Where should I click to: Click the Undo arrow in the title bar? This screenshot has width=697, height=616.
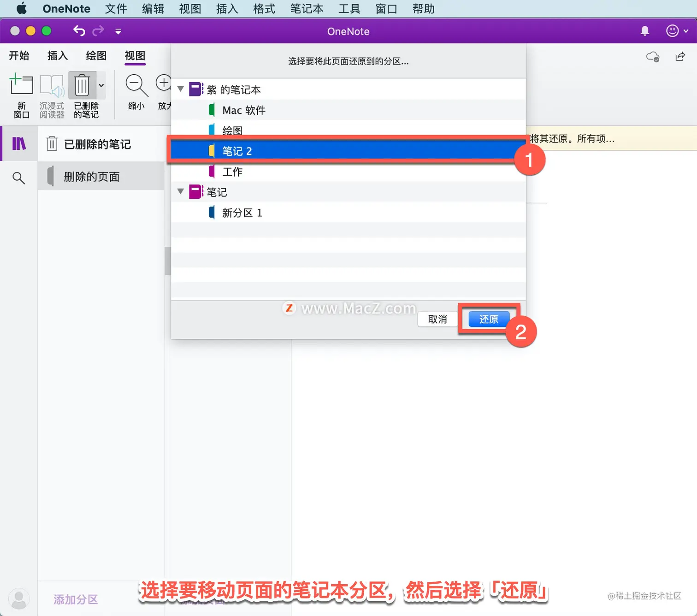(x=79, y=31)
